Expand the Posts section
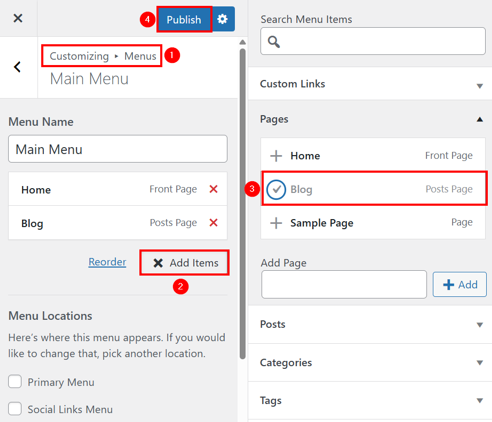 pos(370,324)
